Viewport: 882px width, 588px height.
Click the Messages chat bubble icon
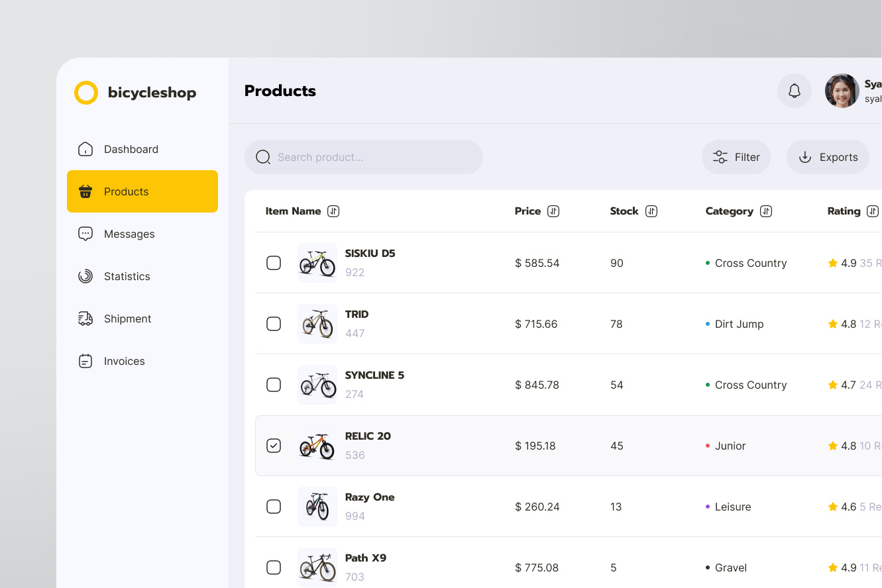(x=85, y=234)
